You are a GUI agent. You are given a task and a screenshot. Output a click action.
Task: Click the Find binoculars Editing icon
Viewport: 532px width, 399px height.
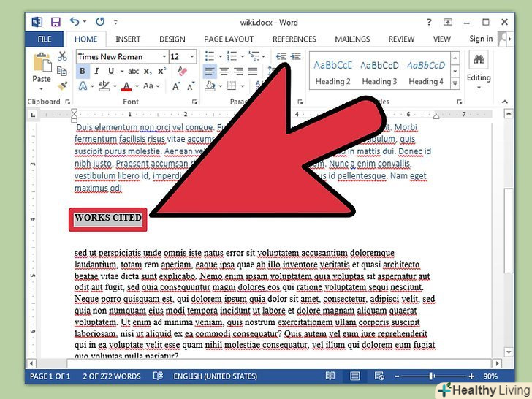479,60
